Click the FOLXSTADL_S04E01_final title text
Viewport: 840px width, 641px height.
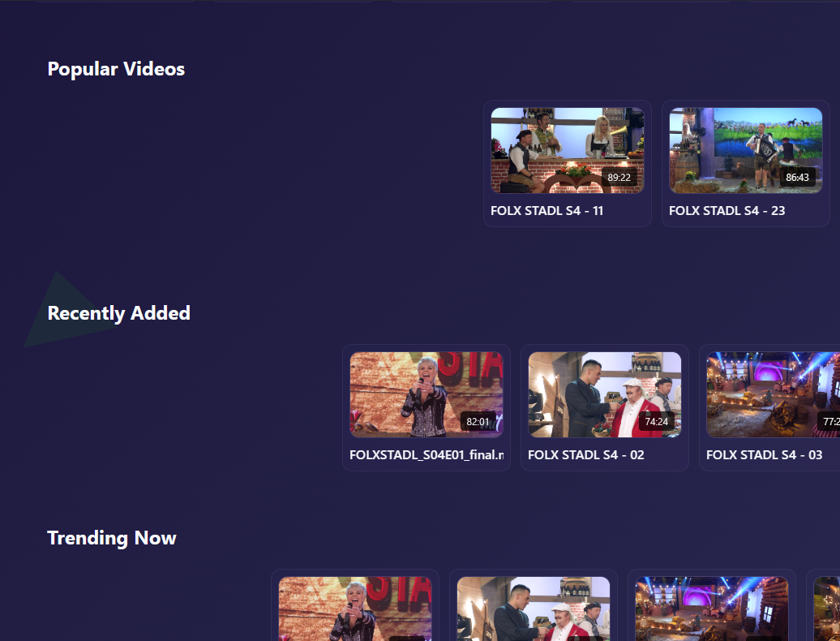426,455
